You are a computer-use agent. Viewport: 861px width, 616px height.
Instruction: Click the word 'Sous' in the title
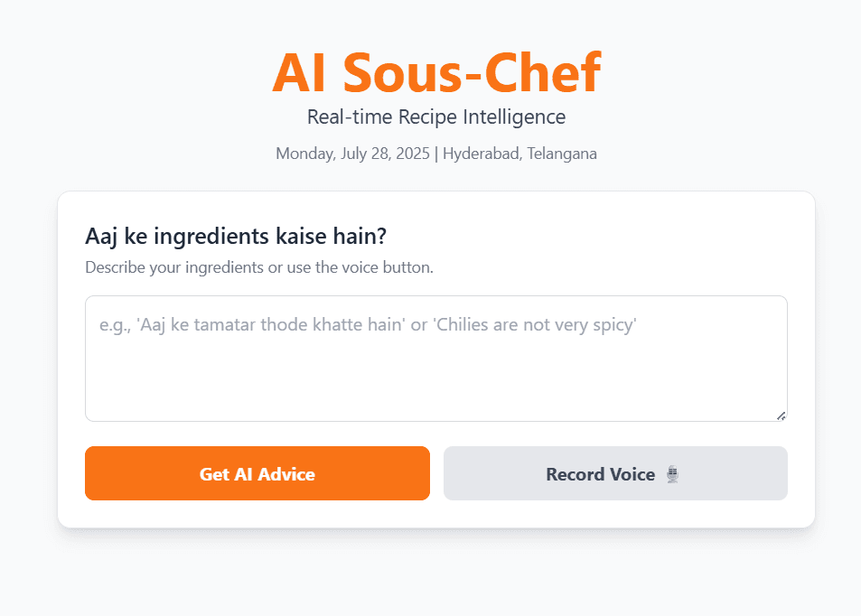[x=403, y=72]
